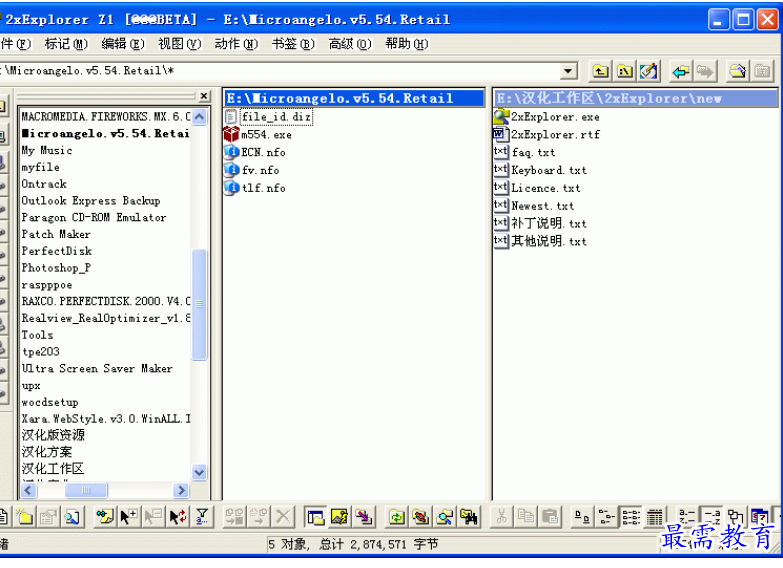
Task: Click the crossed-out folder icon
Action: click(x=421, y=517)
